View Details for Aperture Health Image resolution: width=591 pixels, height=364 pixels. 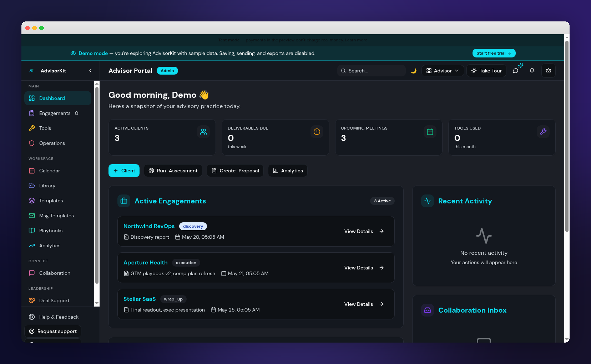pos(364,268)
